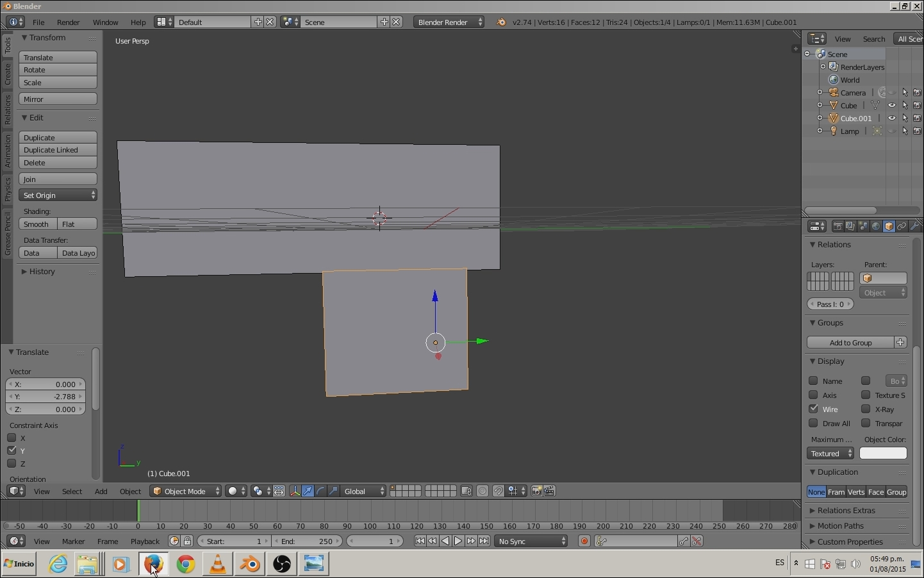Open the Render menu
The height and width of the screenshot is (578, 924).
tap(68, 22)
